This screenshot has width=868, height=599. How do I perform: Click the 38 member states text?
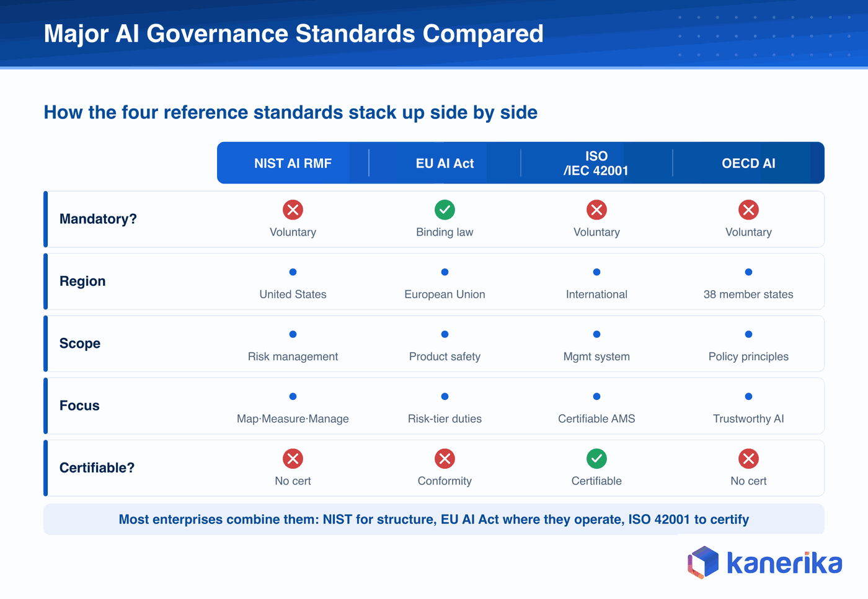coord(748,295)
